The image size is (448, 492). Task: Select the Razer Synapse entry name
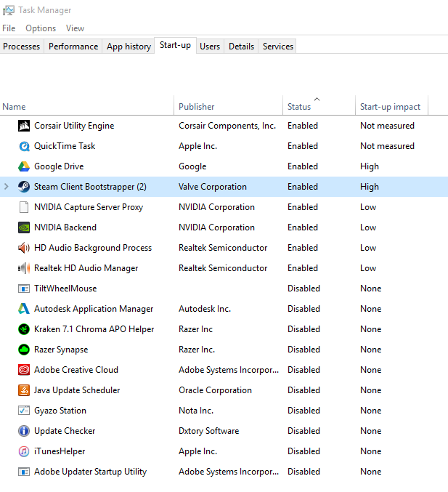click(x=61, y=350)
